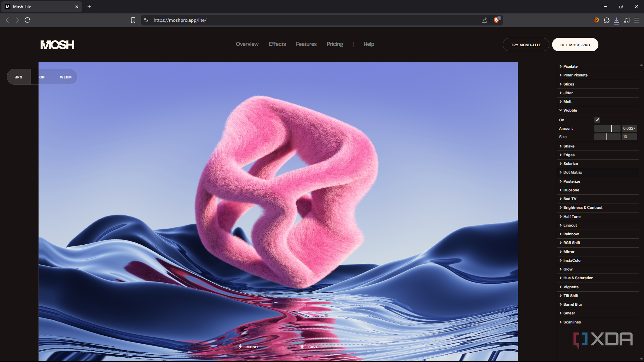Adjust the Wobble Amount slider
The image size is (644, 362).
tap(607, 128)
